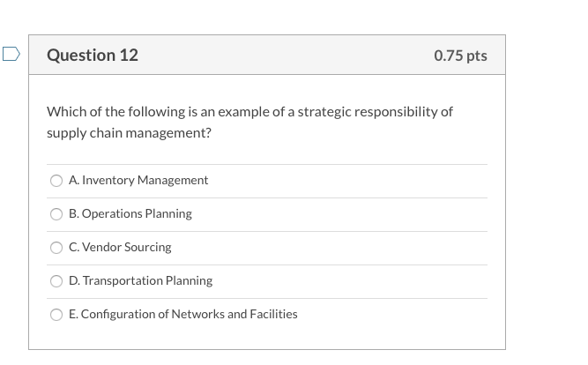Viewport: 588px width, 365px height.
Task: Click 'Which' at the start of the prompt
Action: tap(64, 112)
